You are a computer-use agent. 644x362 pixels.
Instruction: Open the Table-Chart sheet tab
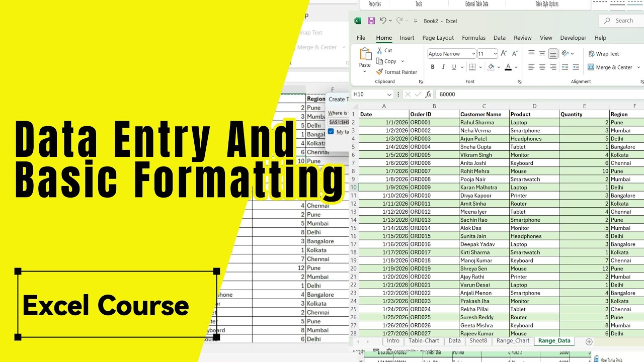424,341
